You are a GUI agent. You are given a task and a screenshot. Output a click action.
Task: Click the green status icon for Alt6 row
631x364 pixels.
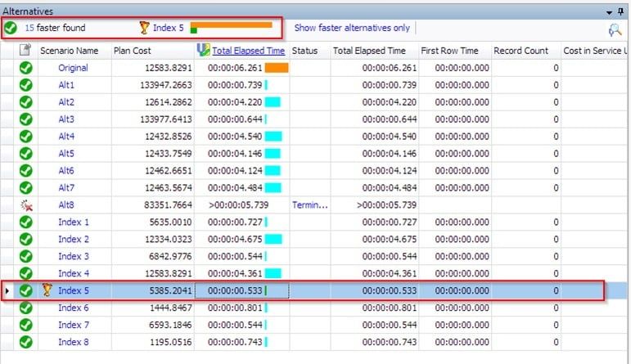point(26,170)
